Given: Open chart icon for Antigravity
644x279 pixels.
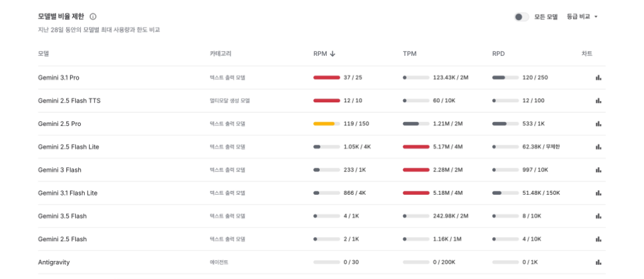Looking at the screenshot, I should pos(598,262).
